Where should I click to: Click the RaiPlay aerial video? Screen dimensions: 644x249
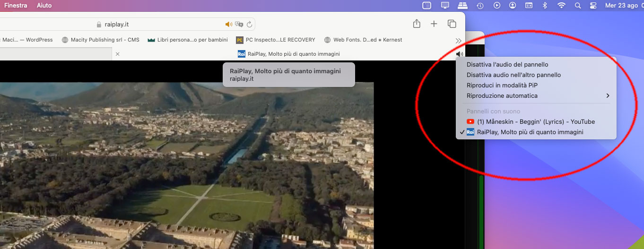[187, 165]
